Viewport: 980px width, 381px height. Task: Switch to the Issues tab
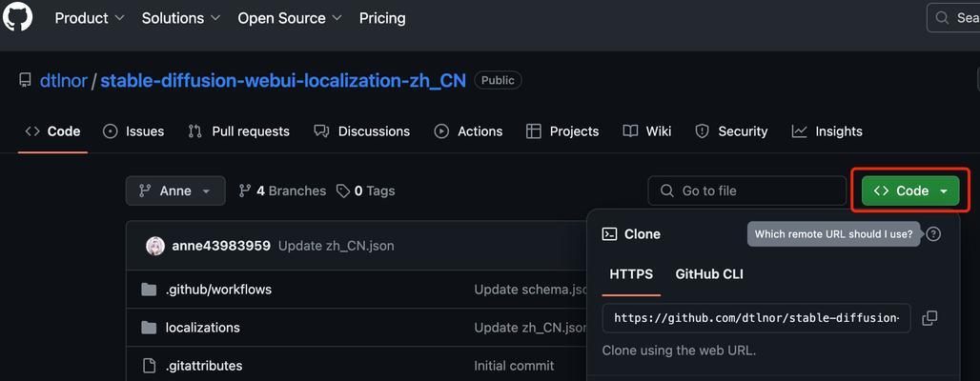click(133, 131)
